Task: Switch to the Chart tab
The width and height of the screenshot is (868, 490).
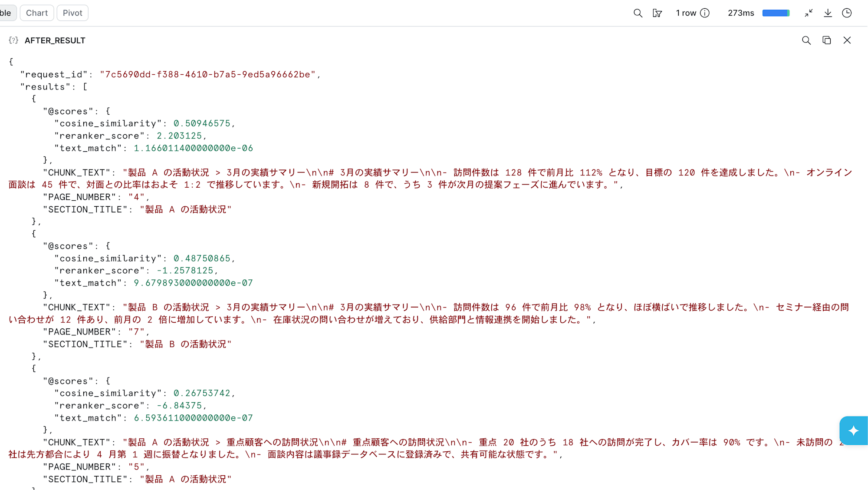Action: [37, 13]
